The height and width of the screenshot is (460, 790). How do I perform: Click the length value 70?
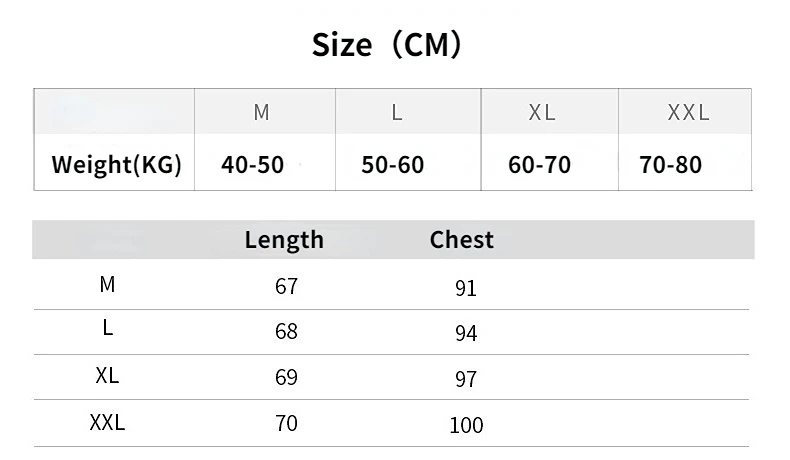click(x=286, y=423)
